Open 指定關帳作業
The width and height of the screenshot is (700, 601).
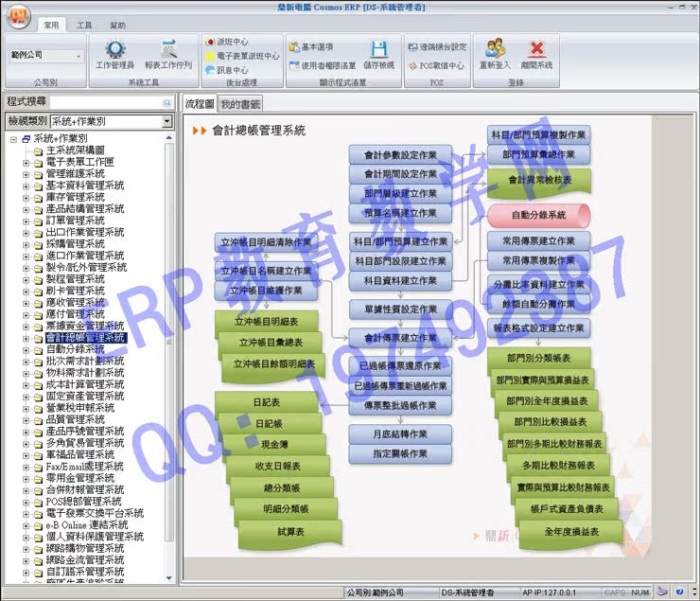tap(400, 453)
